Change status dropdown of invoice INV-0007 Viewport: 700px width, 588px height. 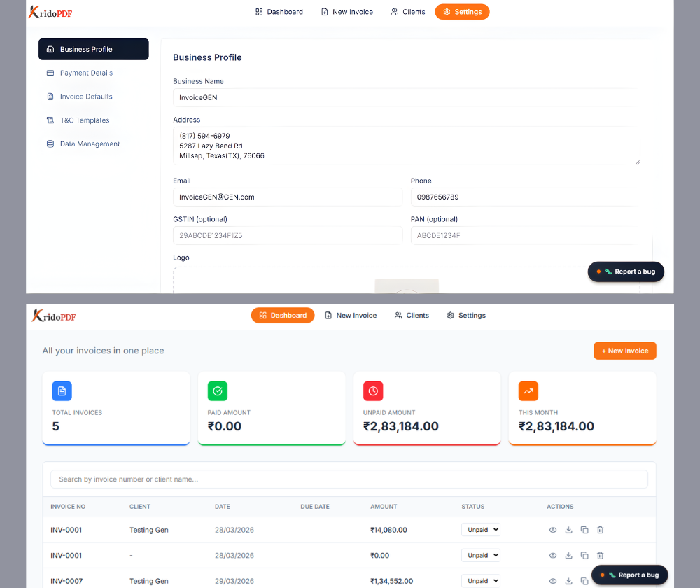481,581
